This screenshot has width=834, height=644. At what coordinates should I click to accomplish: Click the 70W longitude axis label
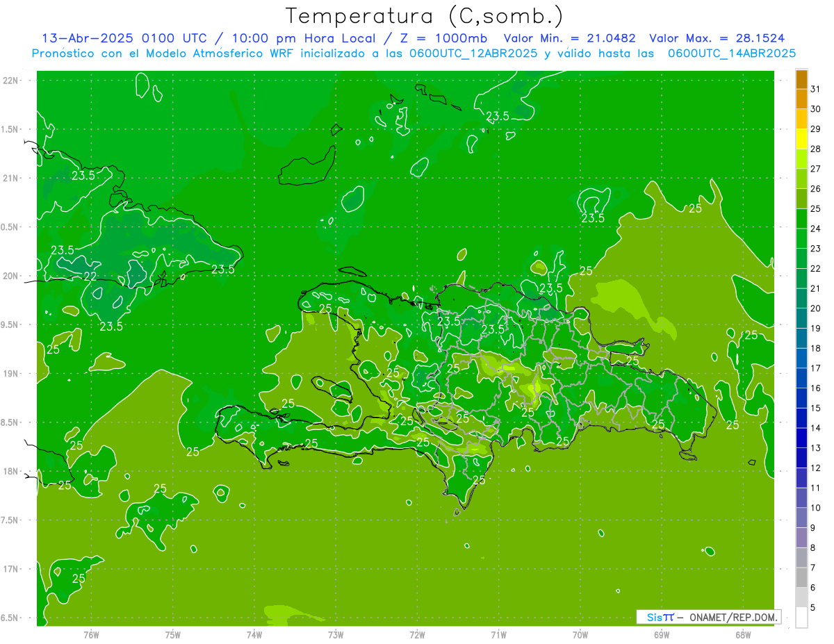click(580, 634)
